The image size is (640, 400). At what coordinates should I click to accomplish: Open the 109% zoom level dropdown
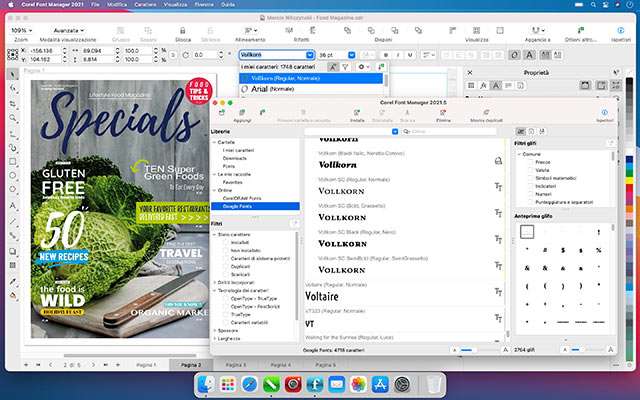(29, 30)
